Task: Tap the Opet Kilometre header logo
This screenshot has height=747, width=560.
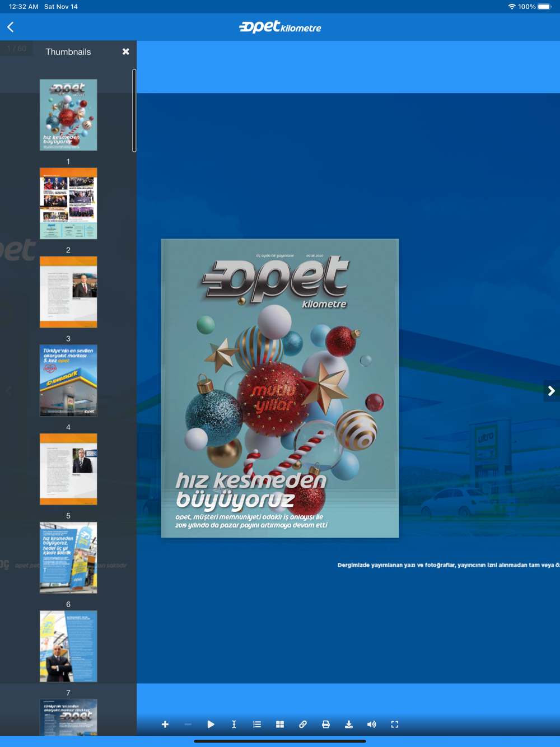Action: click(x=280, y=27)
